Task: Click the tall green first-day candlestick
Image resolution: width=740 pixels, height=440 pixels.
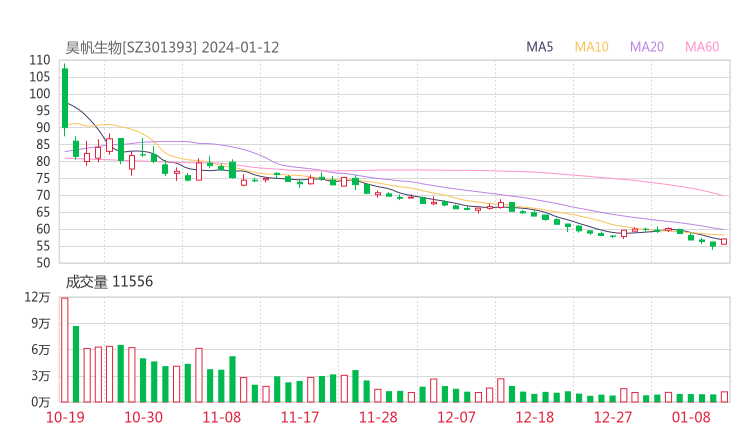Action: pyautogui.click(x=65, y=98)
